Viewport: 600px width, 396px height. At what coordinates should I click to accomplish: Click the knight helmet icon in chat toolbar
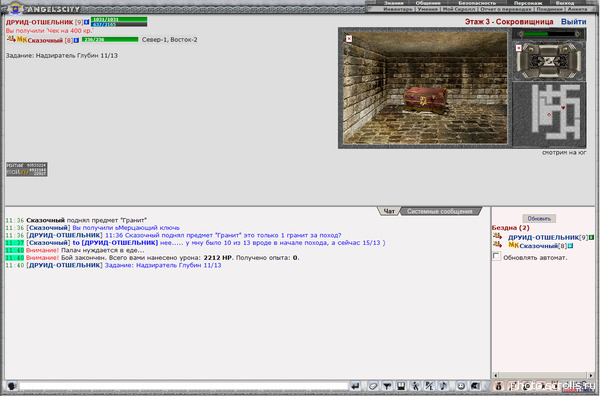(x=475, y=386)
